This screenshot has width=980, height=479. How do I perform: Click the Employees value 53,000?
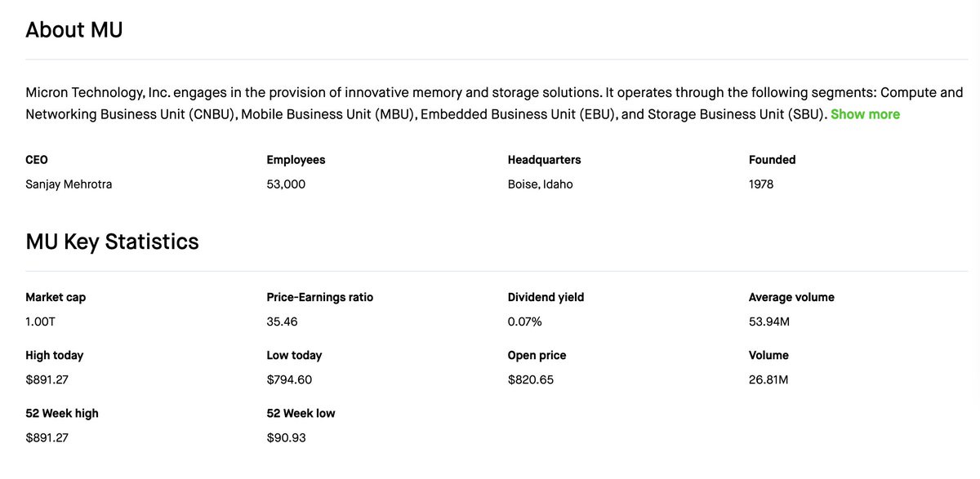click(286, 184)
